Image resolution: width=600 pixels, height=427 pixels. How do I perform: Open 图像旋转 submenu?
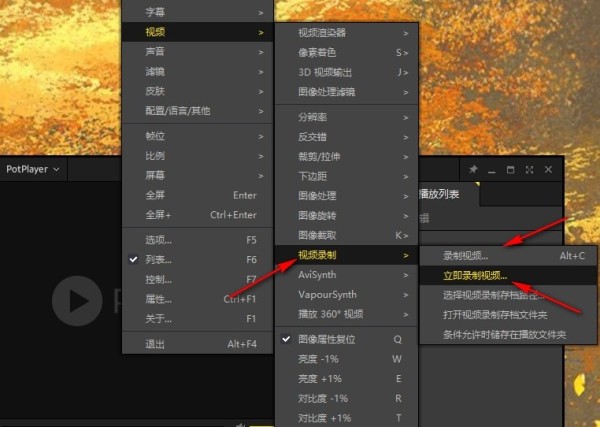pyautogui.click(x=346, y=216)
